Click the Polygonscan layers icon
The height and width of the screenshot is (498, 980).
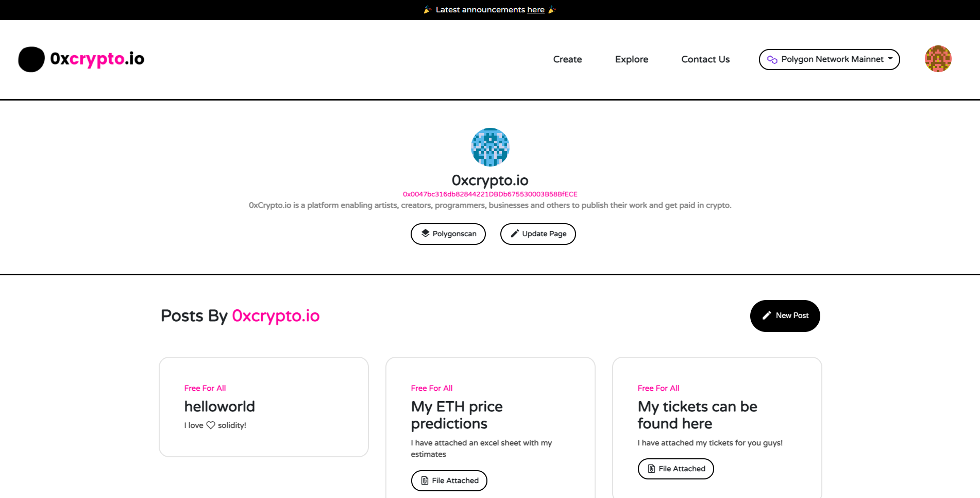pos(425,234)
